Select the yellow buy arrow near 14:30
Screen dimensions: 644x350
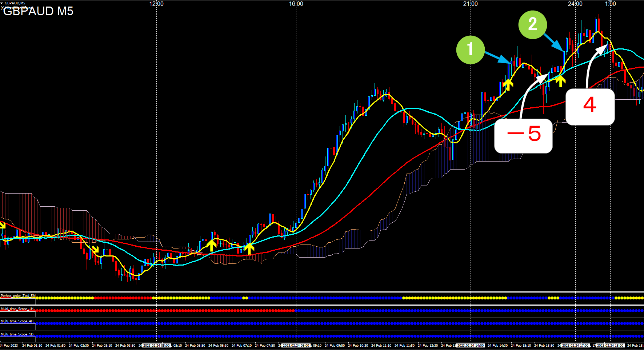[x=508, y=85]
